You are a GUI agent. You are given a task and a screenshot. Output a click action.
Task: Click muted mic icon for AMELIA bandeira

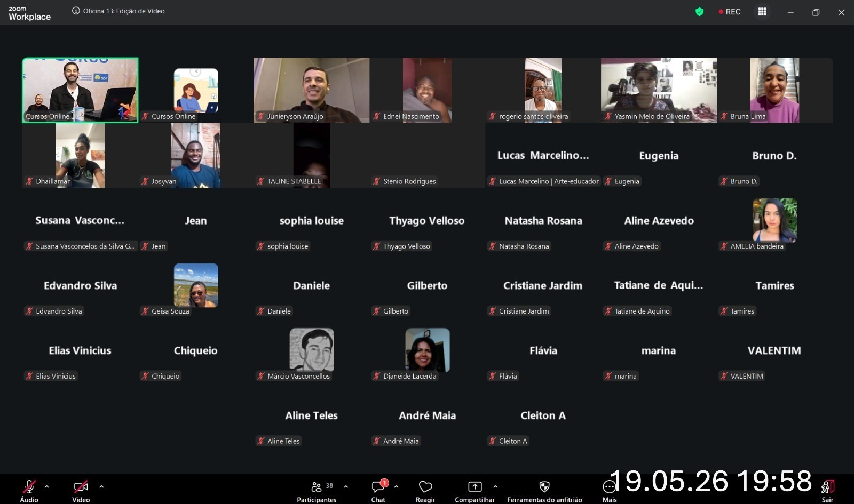[x=724, y=246]
